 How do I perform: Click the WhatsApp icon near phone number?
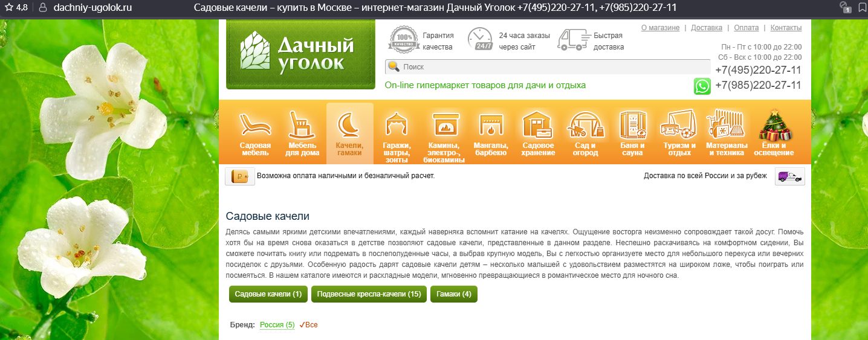coord(702,86)
